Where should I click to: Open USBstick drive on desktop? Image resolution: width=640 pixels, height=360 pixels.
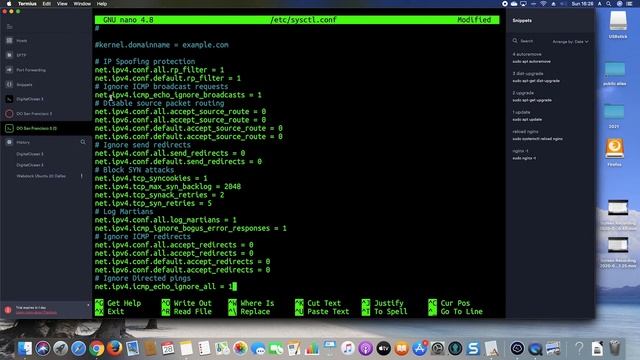coord(618,24)
